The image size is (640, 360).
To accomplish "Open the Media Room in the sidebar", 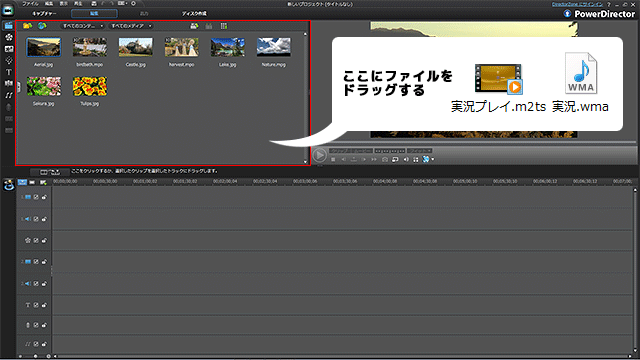I will 9,26.
